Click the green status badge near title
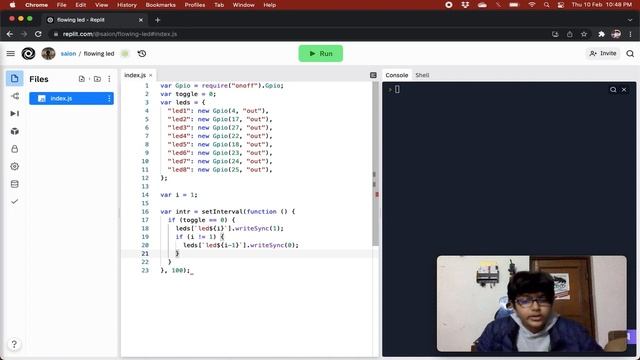The height and width of the screenshot is (360, 640). tap(125, 53)
